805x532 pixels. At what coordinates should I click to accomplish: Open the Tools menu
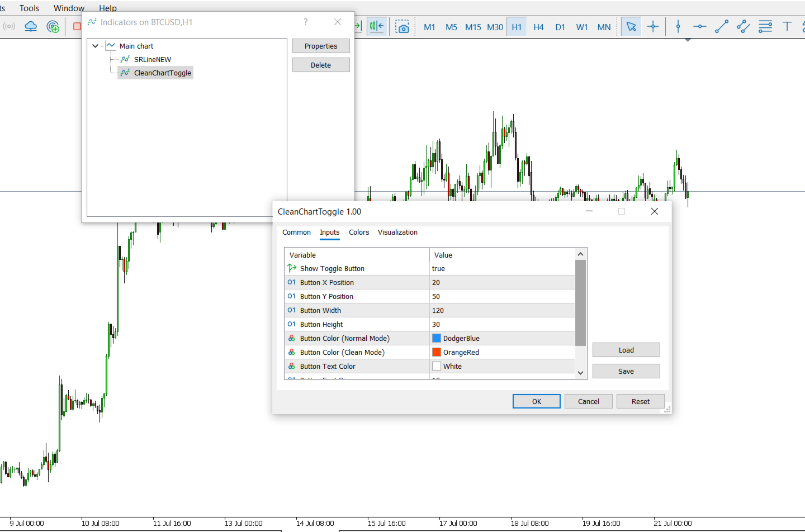(29, 8)
